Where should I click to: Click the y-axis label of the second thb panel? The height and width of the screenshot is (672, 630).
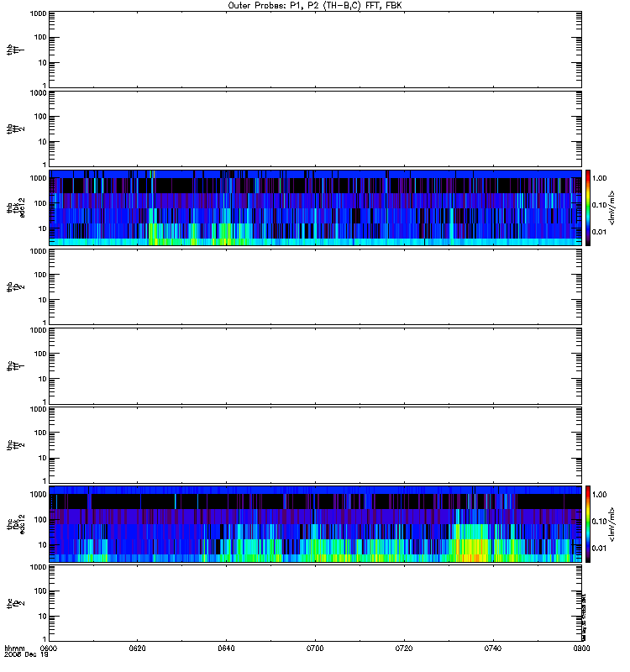click(x=16, y=129)
